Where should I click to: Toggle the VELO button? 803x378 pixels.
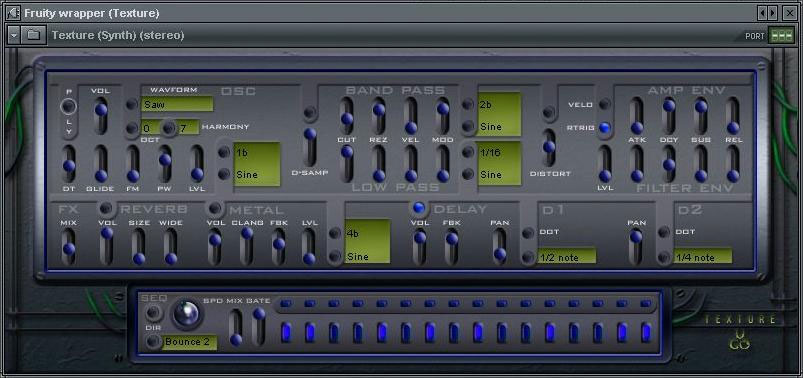click(605, 104)
